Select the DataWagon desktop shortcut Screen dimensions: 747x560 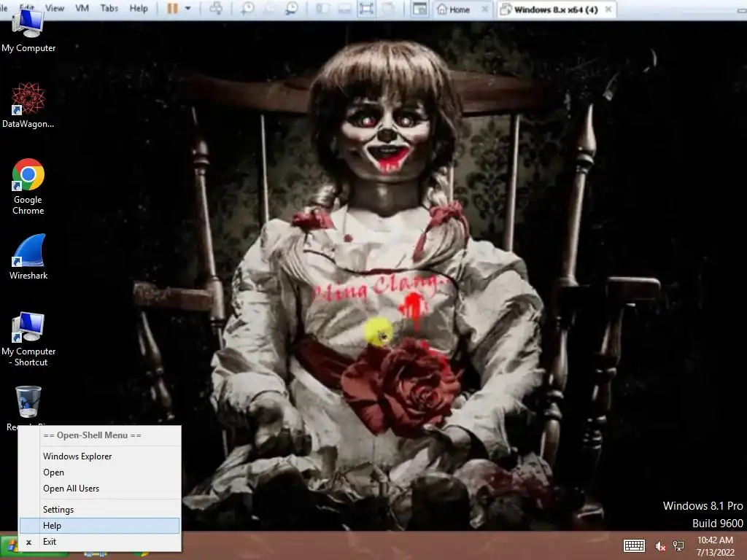[28, 105]
